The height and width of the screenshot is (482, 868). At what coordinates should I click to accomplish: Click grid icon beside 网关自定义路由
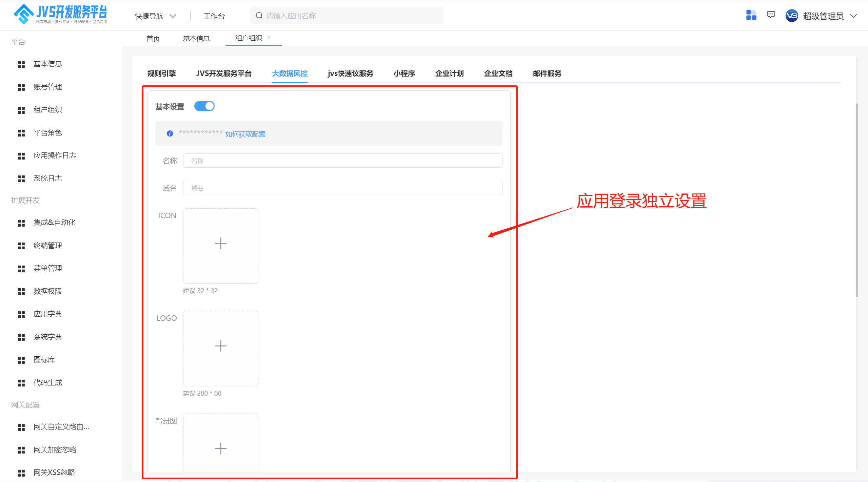21,427
